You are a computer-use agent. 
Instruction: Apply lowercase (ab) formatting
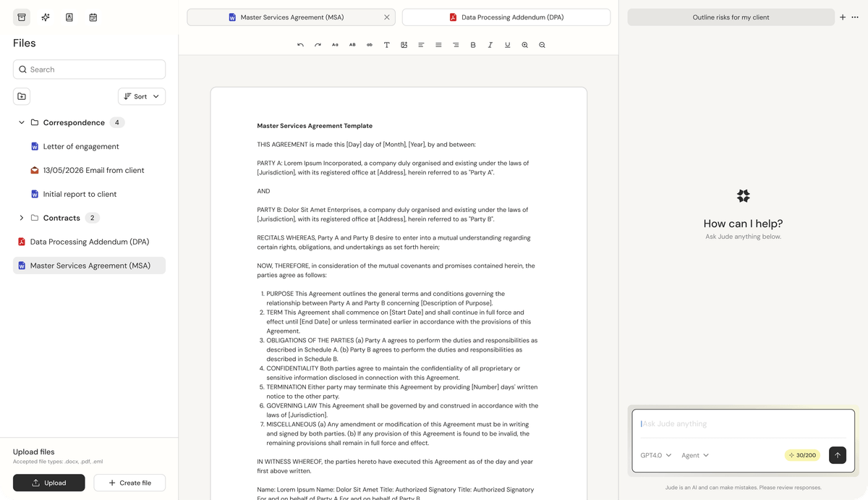370,45
